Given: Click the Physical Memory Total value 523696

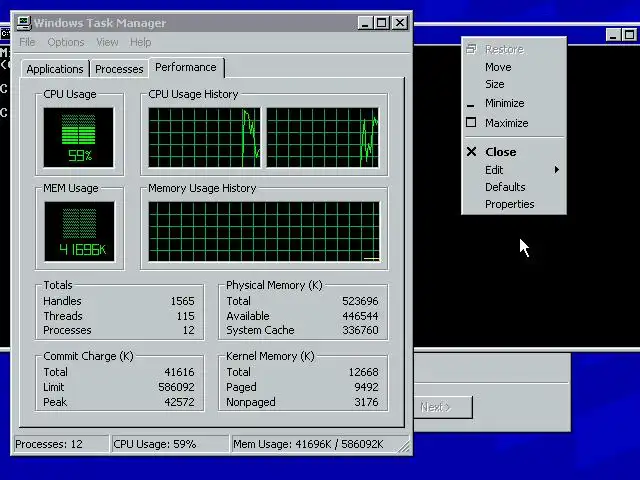Looking at the screenshot, I should pos(360,301).
